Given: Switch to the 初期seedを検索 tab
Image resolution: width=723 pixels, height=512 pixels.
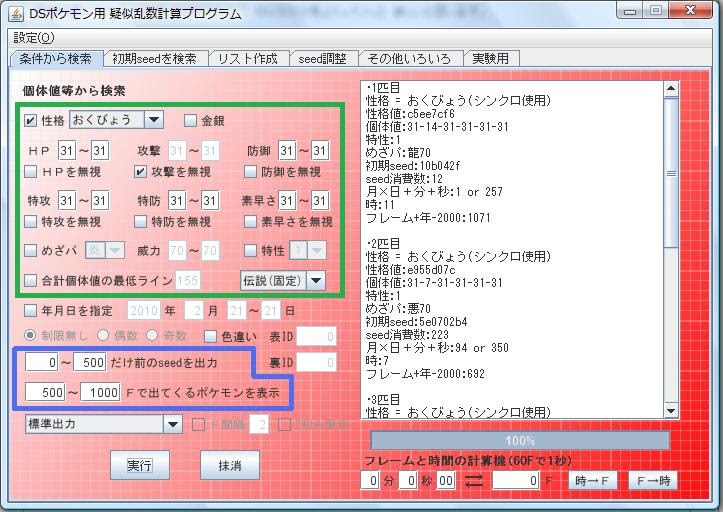Looking at the screenshot, I should (154, 59).
